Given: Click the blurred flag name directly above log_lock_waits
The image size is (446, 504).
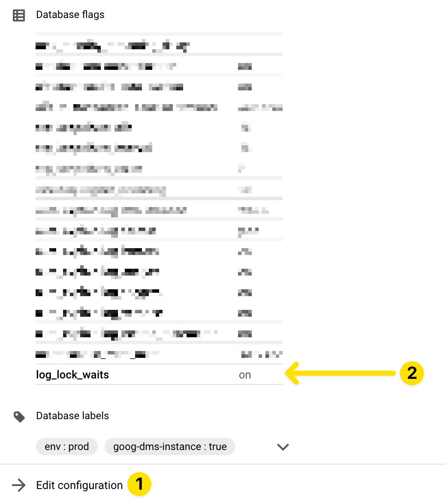Looking at the screenshot, I should point(97,354).
